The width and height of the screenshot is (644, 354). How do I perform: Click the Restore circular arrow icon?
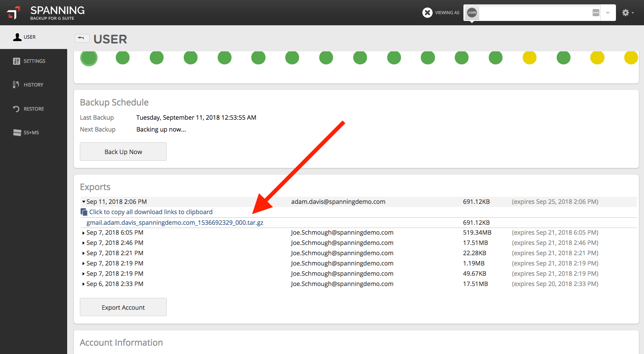(x=16, y=109)
